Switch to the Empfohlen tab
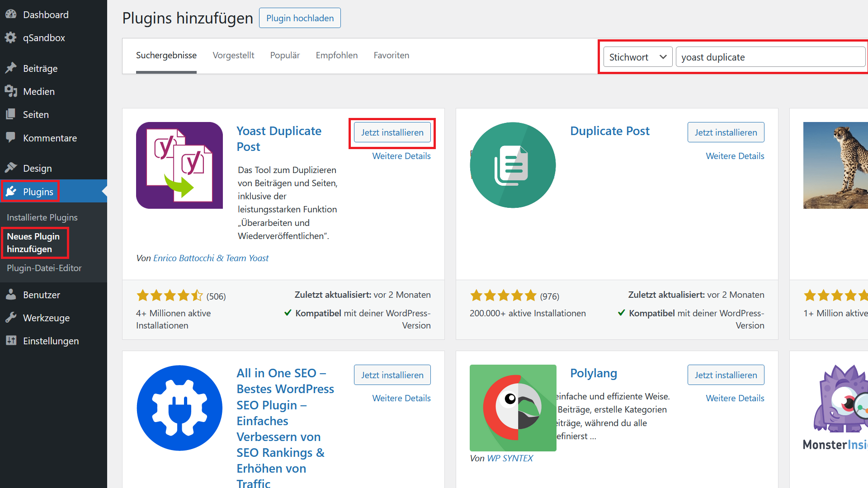Screen dimensions: 868x488 pyautogui.click(x=337, y=55)
